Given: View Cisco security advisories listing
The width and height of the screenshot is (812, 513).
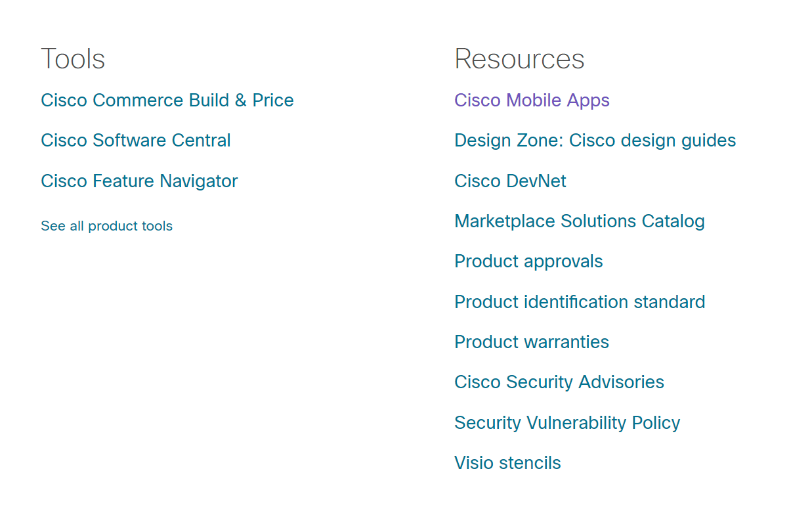Looking at the screenshot, I should point(559,382).
